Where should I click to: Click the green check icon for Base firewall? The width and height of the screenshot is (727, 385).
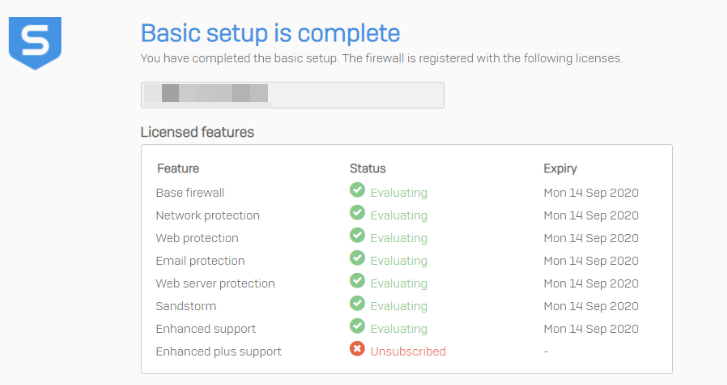click(x=357, y=190)
